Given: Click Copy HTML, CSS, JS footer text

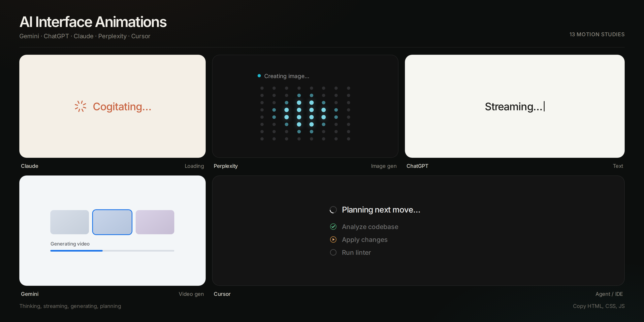Looking at the screenshot, I should (599, 306).
